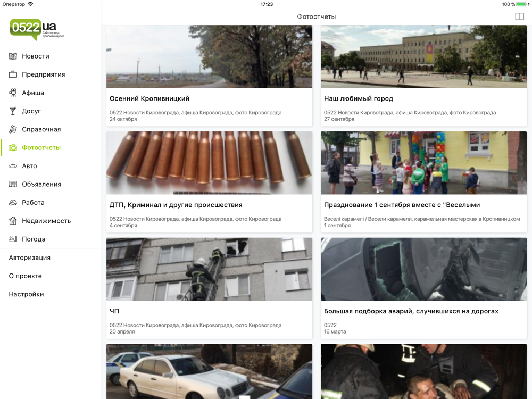Tap the ДТП, Криминал и другие происшествия title
This screenshot has width=532, height=399.
[x=176, y=205]
